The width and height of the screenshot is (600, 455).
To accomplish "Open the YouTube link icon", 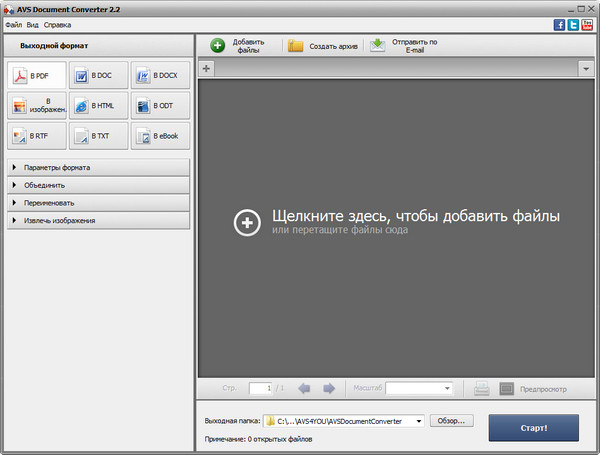I will 587,24.
